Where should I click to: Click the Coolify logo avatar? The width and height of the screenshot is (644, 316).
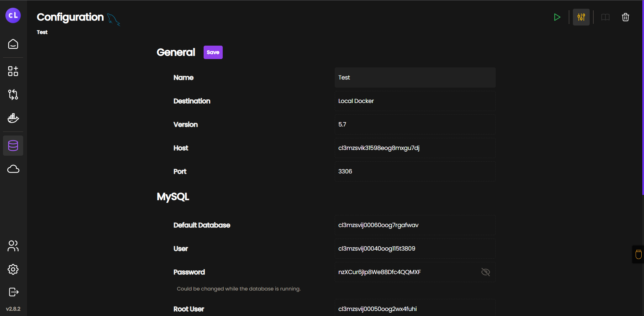pos(13,15)
